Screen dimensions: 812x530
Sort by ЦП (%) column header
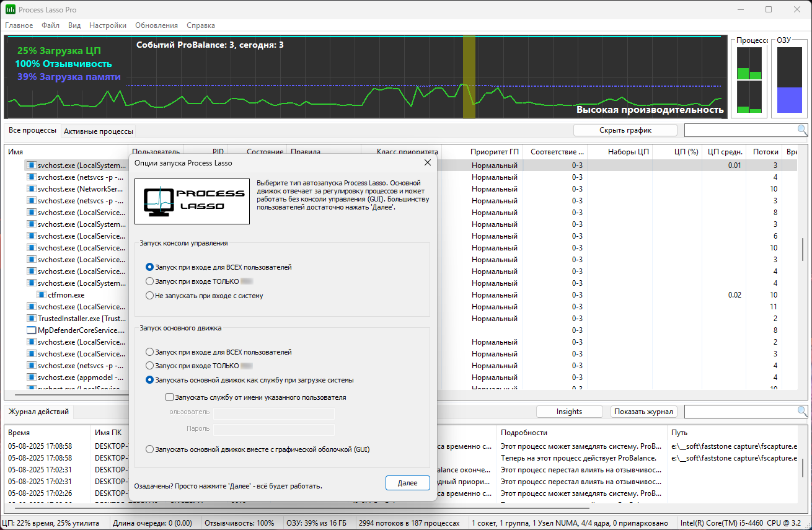(678, 151)
